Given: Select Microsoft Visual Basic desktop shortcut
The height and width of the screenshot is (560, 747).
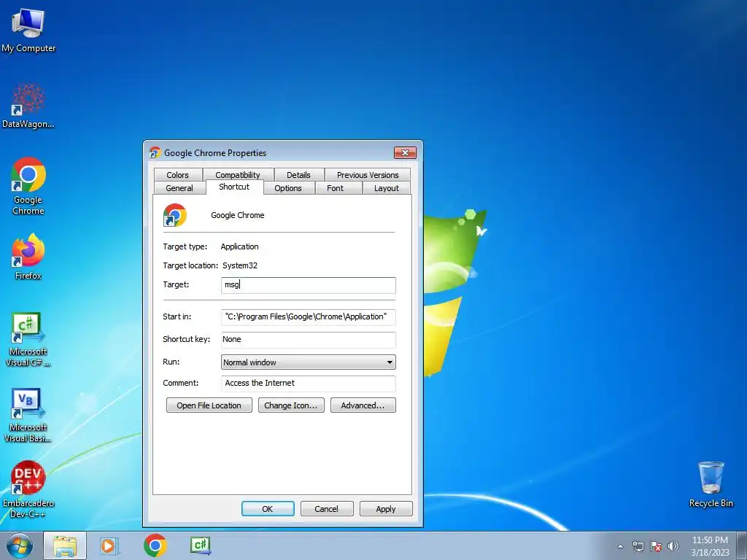Looking at the screenshot, I should pyautogui.click(x=28, y=415).
